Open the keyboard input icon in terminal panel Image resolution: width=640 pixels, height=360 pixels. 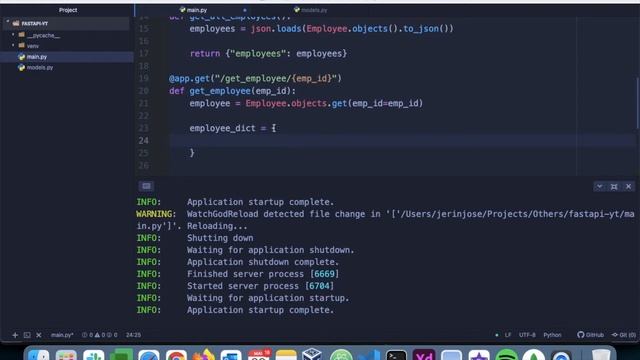click(146, 186)
